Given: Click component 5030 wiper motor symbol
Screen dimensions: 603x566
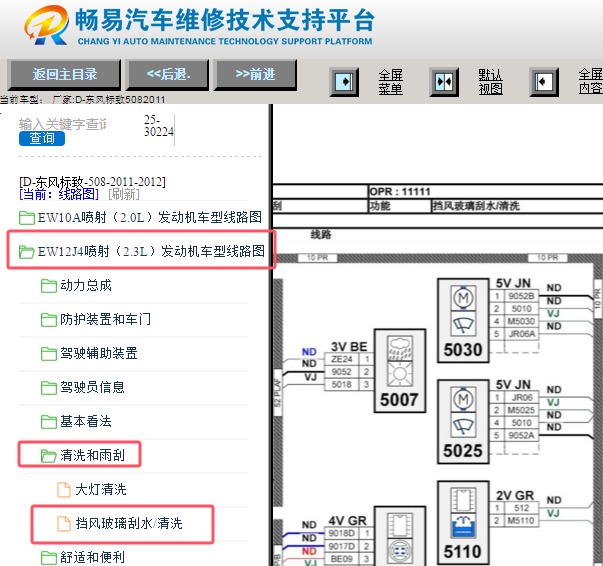Looking at the screenshot, I should [463, 311].
